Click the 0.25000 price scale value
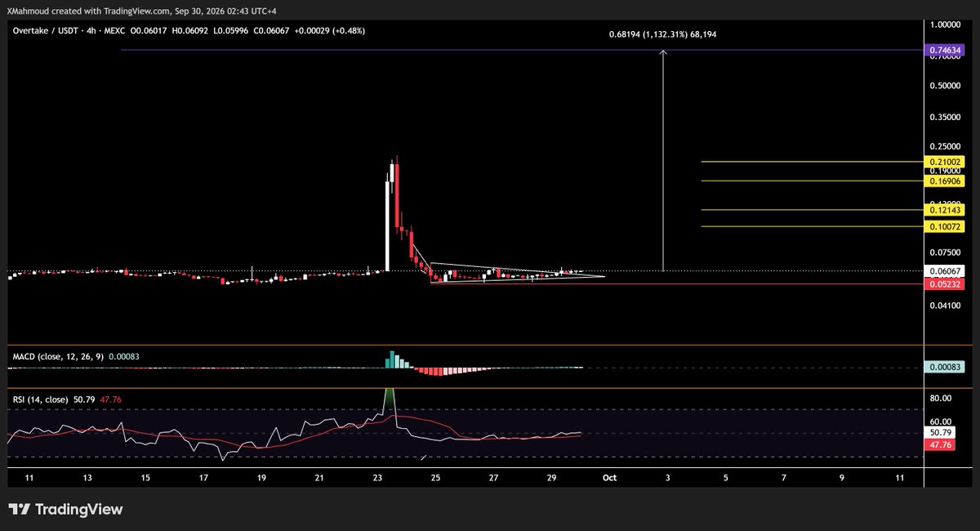 click(x=945, y=145)
